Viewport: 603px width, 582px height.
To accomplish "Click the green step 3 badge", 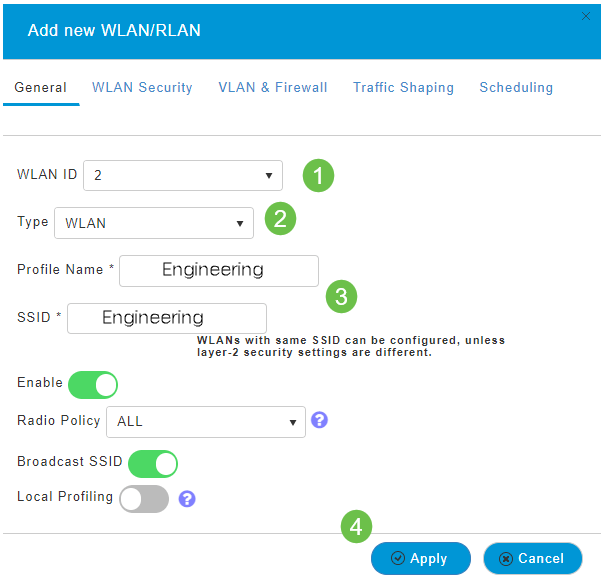I will (x=341, y=295).
